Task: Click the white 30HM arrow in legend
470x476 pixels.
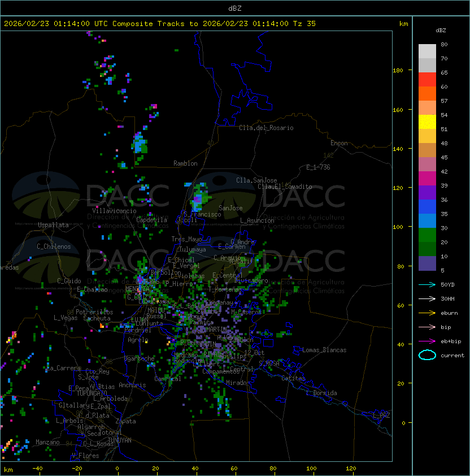Action: (x=427, y=299)
